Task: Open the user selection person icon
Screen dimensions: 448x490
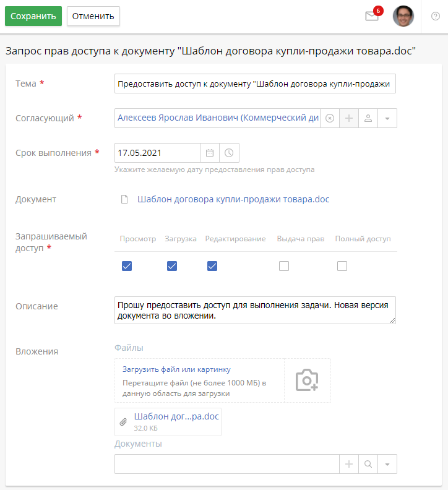Action: (368, 118)
